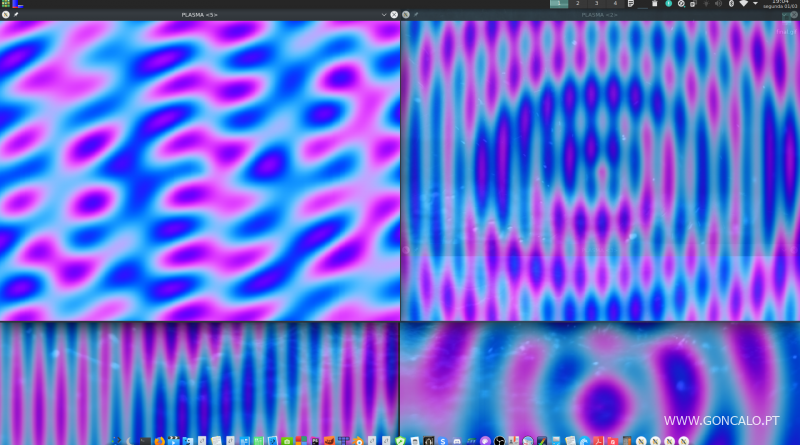Viewport: 800px width, 445px height.
Task: Click the moon icon in the dock
Action: (129, 440)
